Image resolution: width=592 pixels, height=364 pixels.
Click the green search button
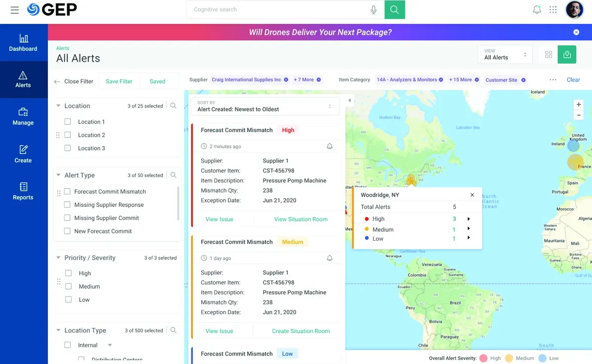395,9
